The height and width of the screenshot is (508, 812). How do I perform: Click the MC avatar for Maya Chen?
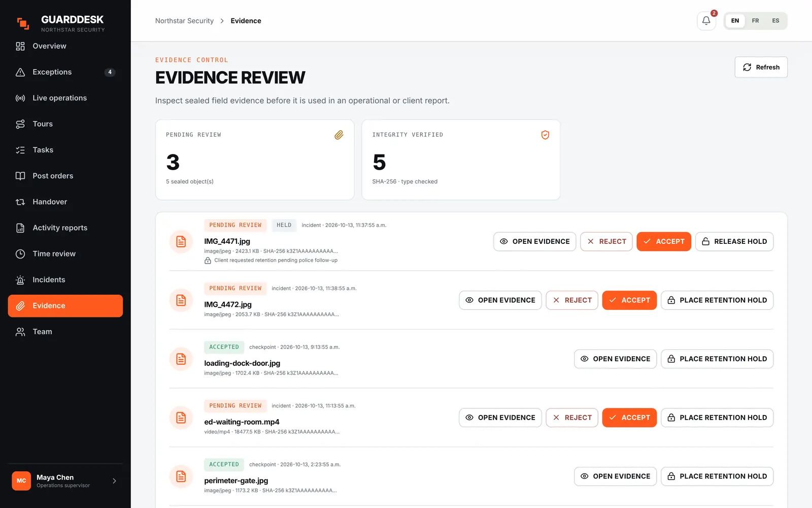tap(21, 481)
